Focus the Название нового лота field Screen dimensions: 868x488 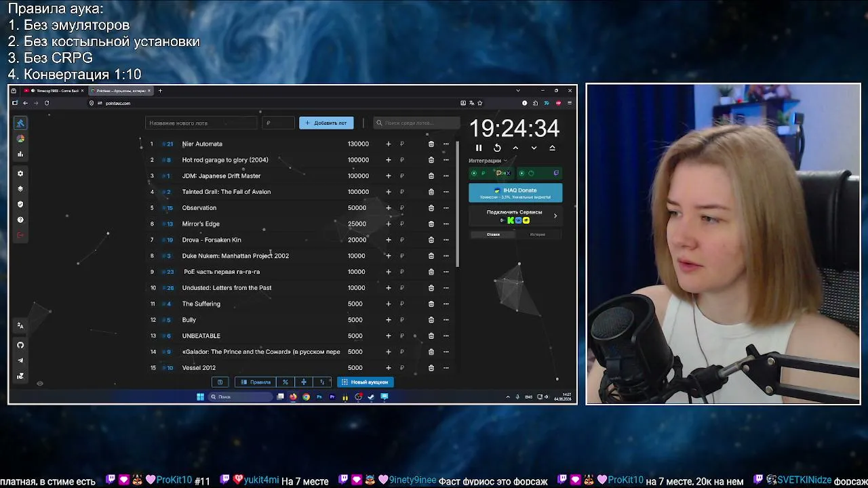pyautogui.click(x=201, y=123)
